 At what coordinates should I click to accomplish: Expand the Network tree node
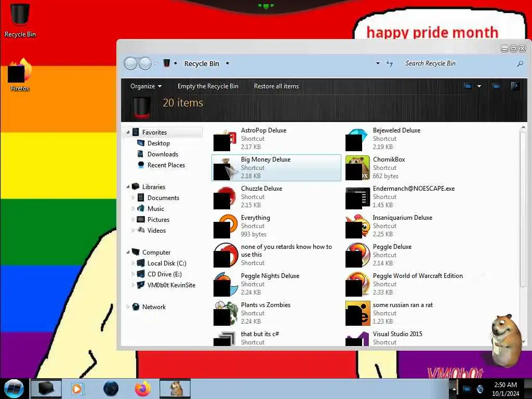[x=128, y=307]
